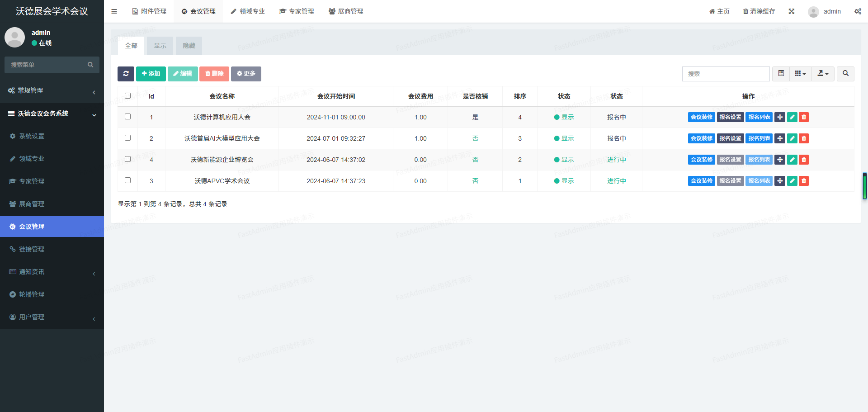Check the row checkbox for 沃德新能源企业博览会
Image resolution: width=868 pixels, height=412 pixels.
[x=127, y=159]
